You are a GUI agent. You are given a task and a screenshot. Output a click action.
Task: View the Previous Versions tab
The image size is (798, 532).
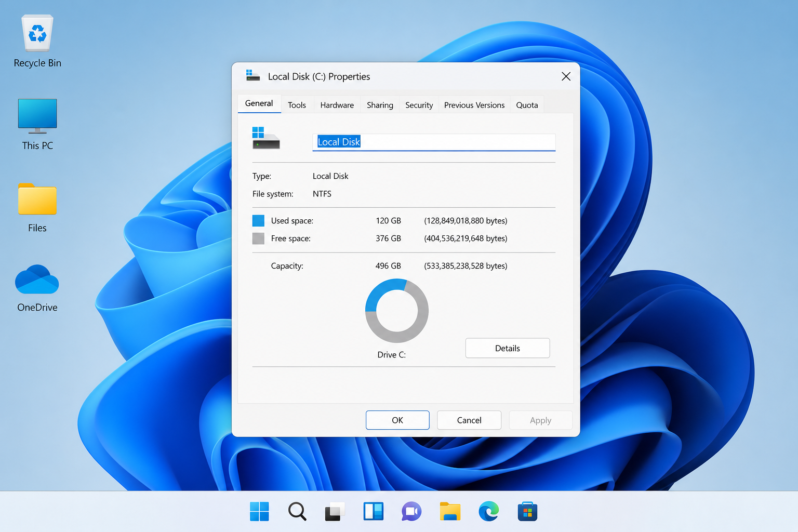[x=474, y=105]
